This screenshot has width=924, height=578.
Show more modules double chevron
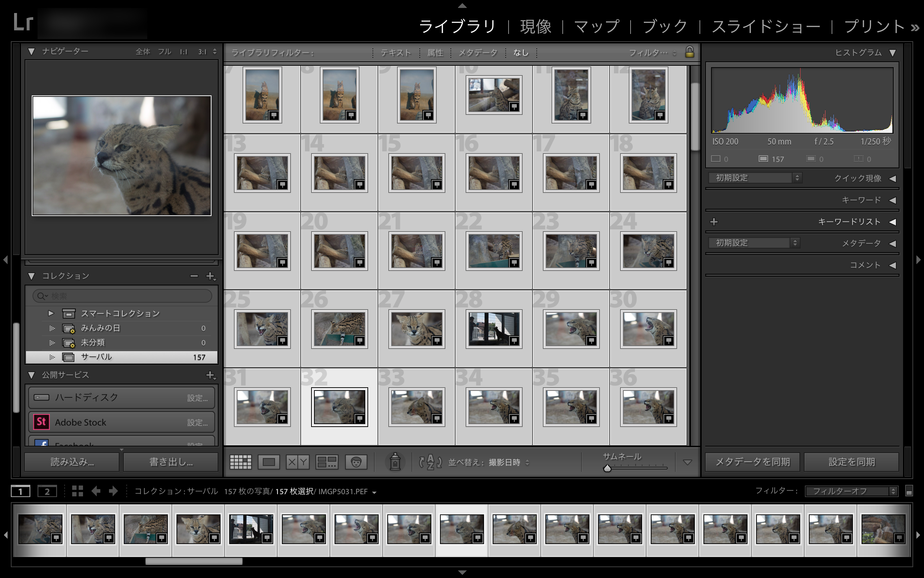[915, 27]
